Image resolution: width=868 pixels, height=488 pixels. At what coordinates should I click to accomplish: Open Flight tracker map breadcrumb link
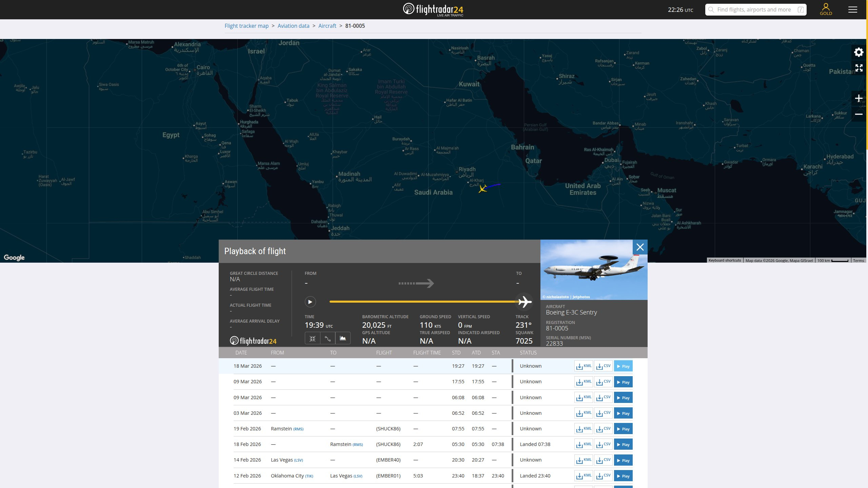click(x=246, y=26)
